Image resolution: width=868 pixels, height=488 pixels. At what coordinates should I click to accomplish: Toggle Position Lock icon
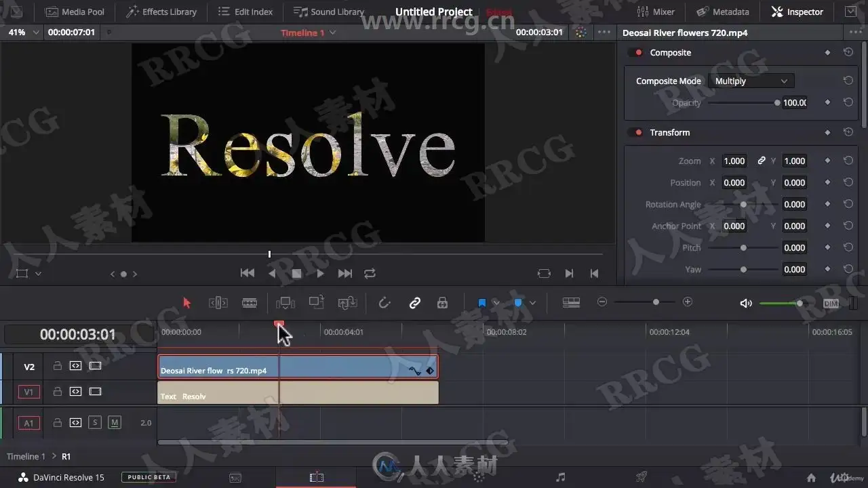[x=443, y=303]
